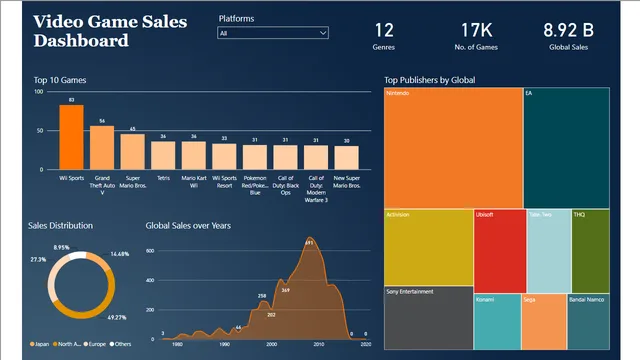640x360 pixels.
Task: Click the Modern Warfare 3 bar
Action: pos(316,158)
